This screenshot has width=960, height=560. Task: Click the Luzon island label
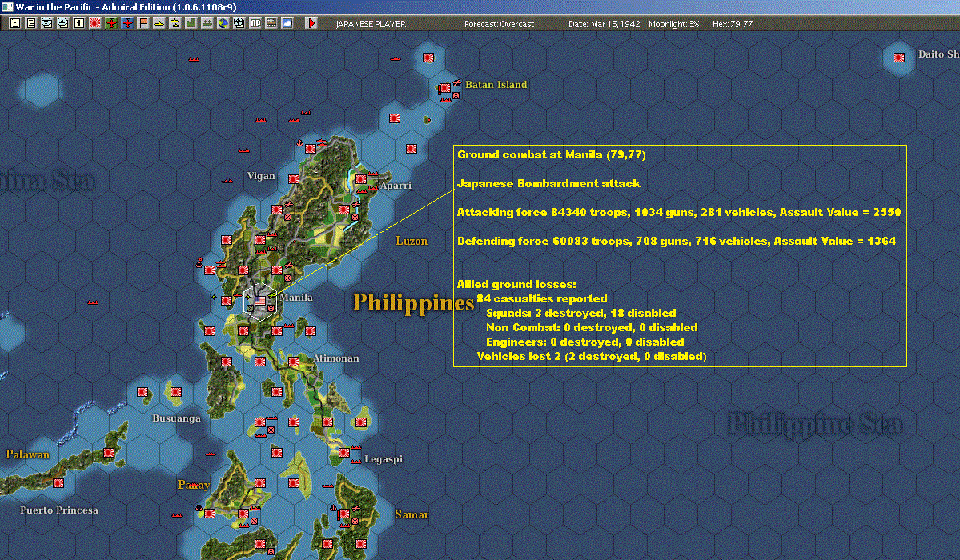coord(412,241)
